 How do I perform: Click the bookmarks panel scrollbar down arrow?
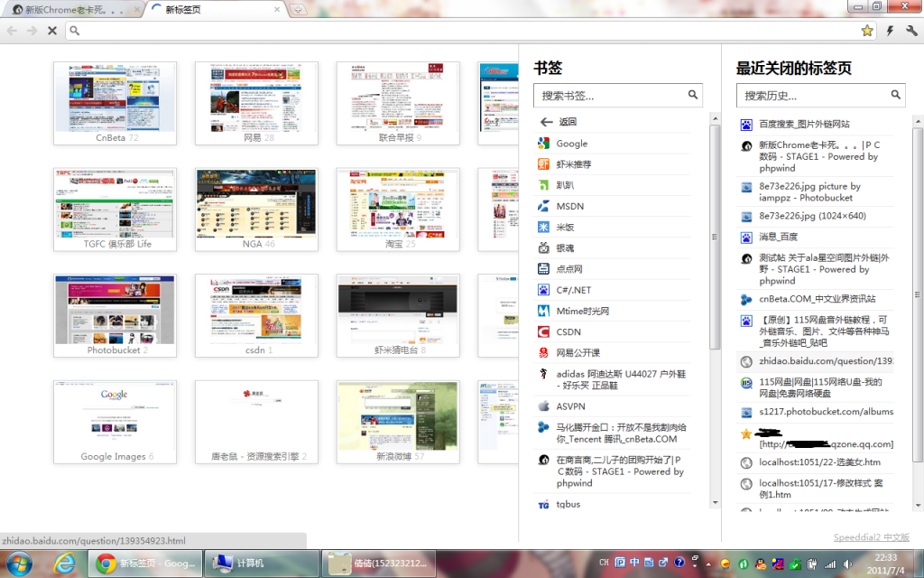(716, 503)
